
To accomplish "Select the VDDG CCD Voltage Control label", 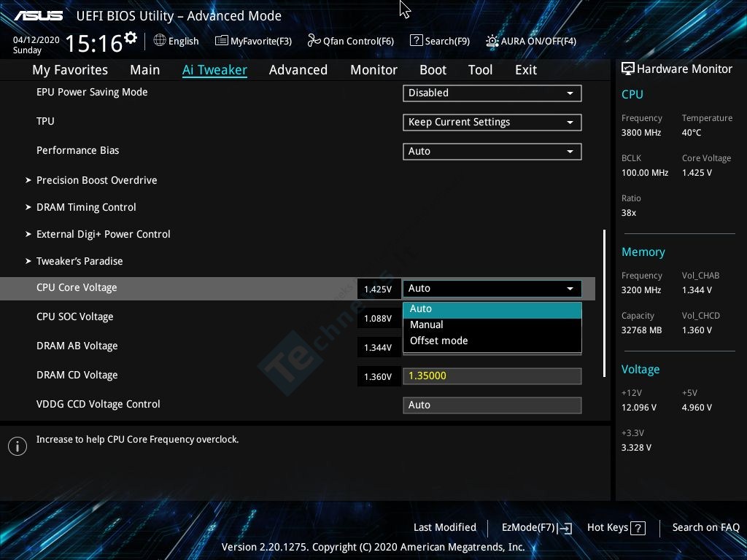I will pos(98,404).
